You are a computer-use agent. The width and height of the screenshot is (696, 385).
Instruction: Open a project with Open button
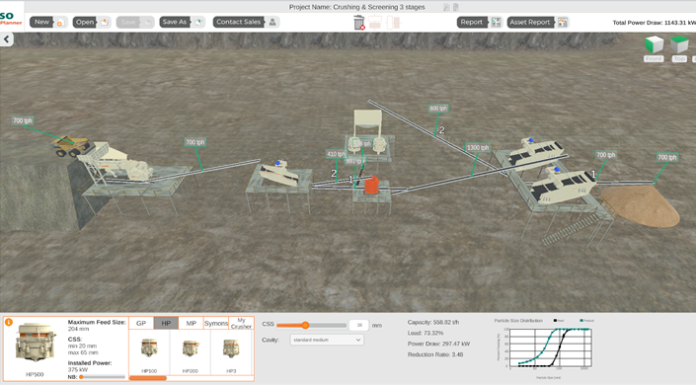[85, 22]
